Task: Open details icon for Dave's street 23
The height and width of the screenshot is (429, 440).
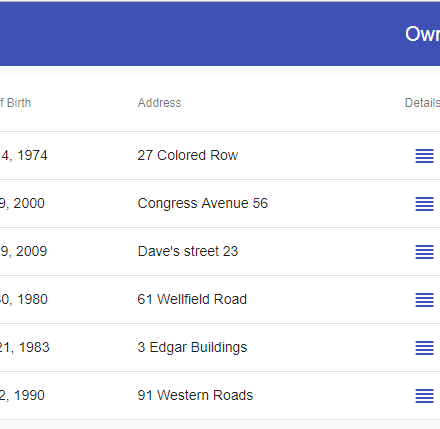Action: click(x=424, y=252)
